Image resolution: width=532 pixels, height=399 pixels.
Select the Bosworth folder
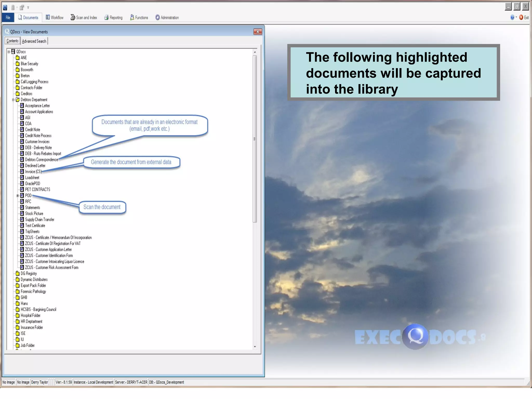[x=27, y=70]
